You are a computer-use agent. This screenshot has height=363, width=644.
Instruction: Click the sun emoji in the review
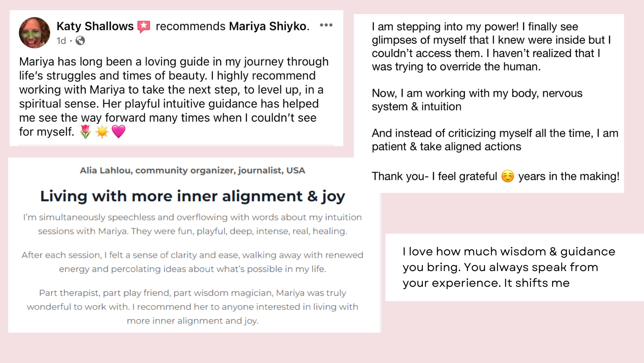pyautogui.click(x=102, y=132)
